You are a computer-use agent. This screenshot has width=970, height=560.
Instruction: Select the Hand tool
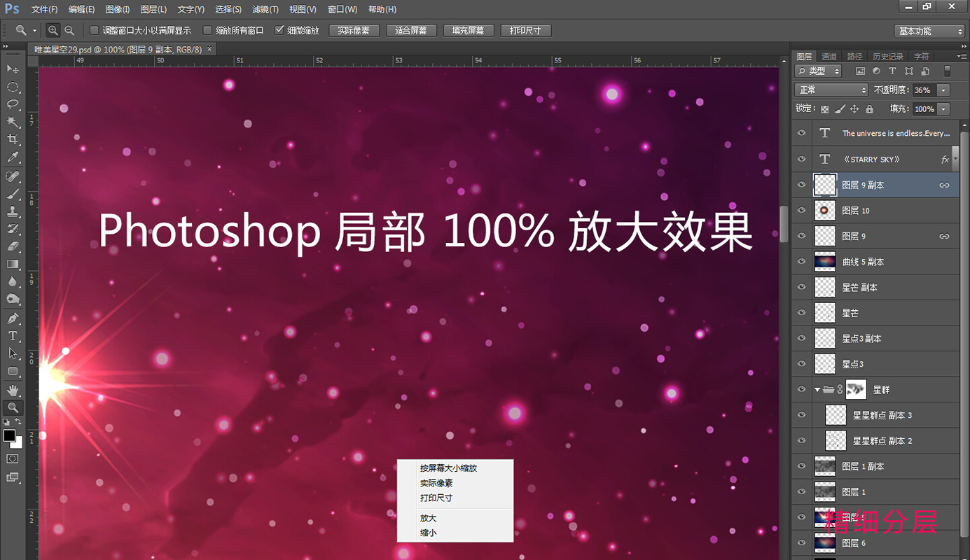[13, 390]
